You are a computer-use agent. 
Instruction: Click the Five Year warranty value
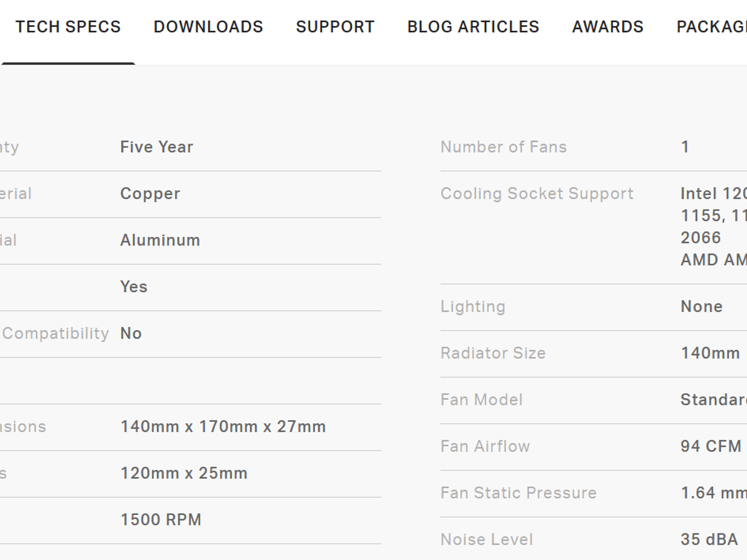pos(156,147)
